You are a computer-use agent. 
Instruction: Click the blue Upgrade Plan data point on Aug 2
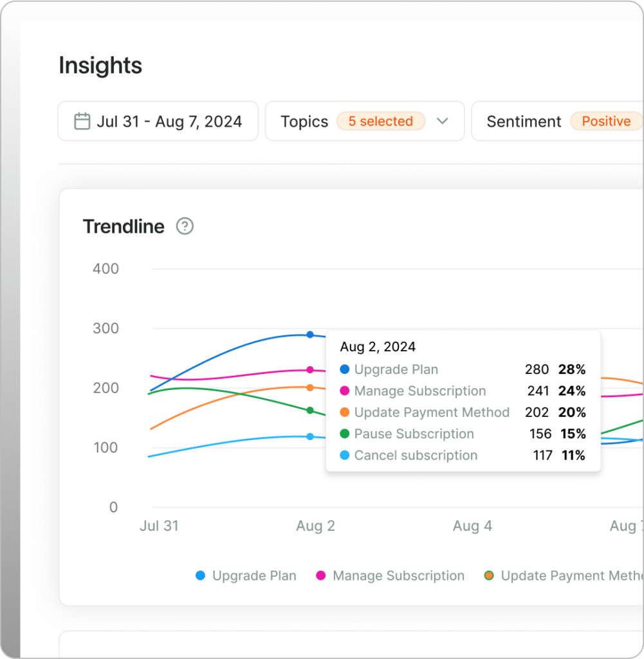310,335
